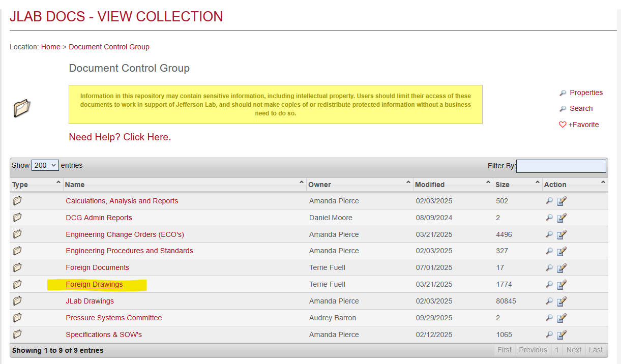The height and width of the screenshot is (364, 621).
Task: Click heart icon to add Favorite
Action: tap(563, 125)
